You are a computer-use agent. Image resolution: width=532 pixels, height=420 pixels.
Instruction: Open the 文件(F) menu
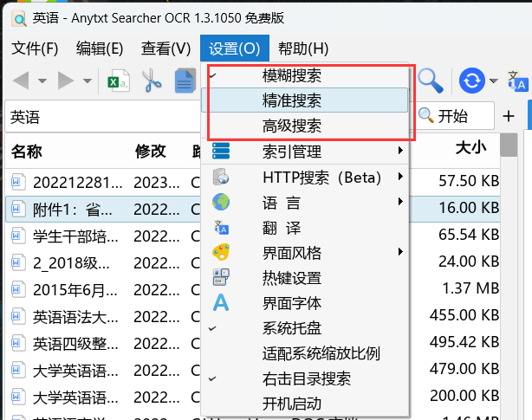pyautogui.click(x=35, y=48)
